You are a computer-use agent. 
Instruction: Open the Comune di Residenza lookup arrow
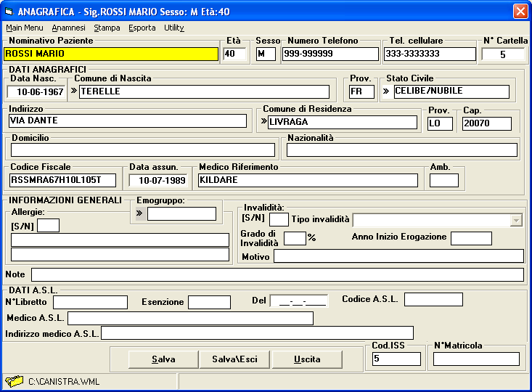pyautogui.click(x=263, y=121)
